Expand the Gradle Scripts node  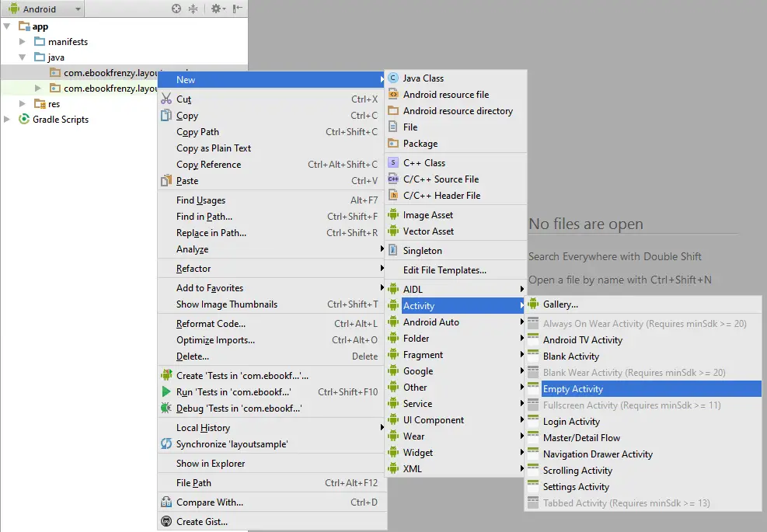tap(8, 120)
